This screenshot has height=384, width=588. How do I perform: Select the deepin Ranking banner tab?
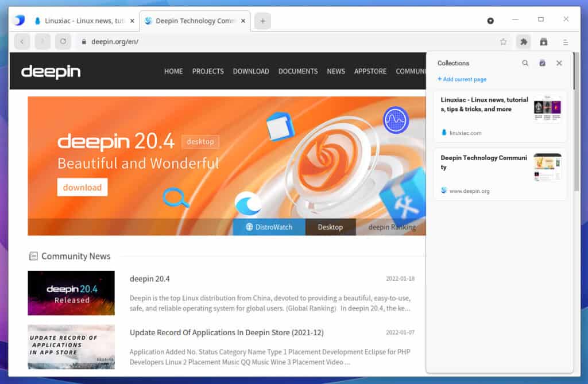tap(392, 227)
